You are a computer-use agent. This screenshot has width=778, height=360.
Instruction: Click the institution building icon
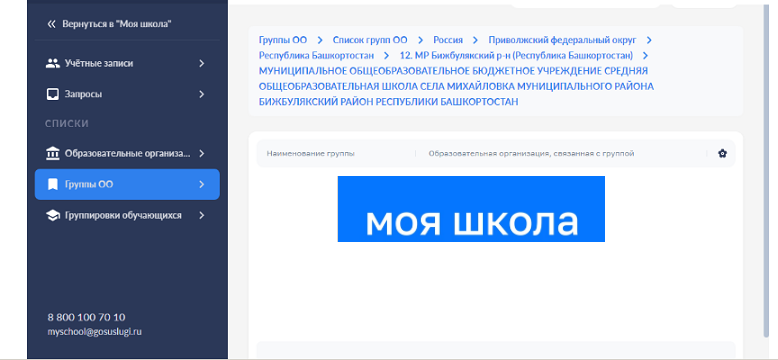[x=52, y=154]
